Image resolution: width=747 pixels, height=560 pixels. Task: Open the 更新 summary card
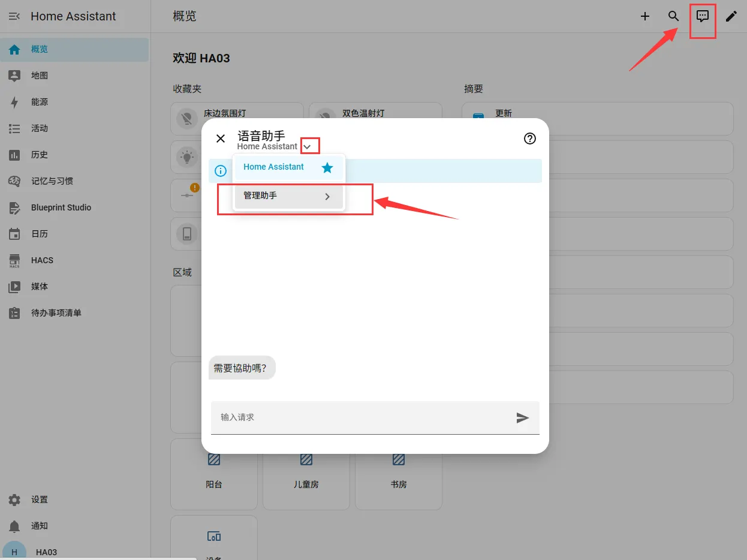[598, 119]
